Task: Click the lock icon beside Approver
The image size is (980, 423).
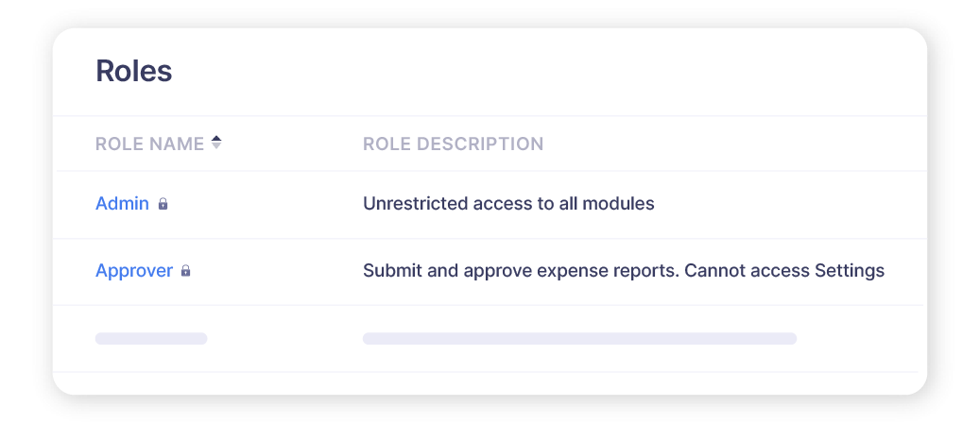Action: (x=185, y=272)
